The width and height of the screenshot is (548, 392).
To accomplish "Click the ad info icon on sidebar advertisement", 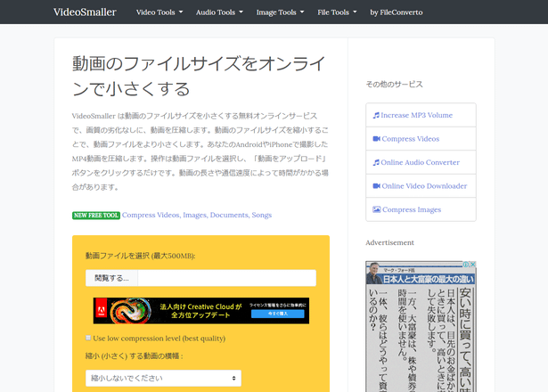I will coord(466,264).
